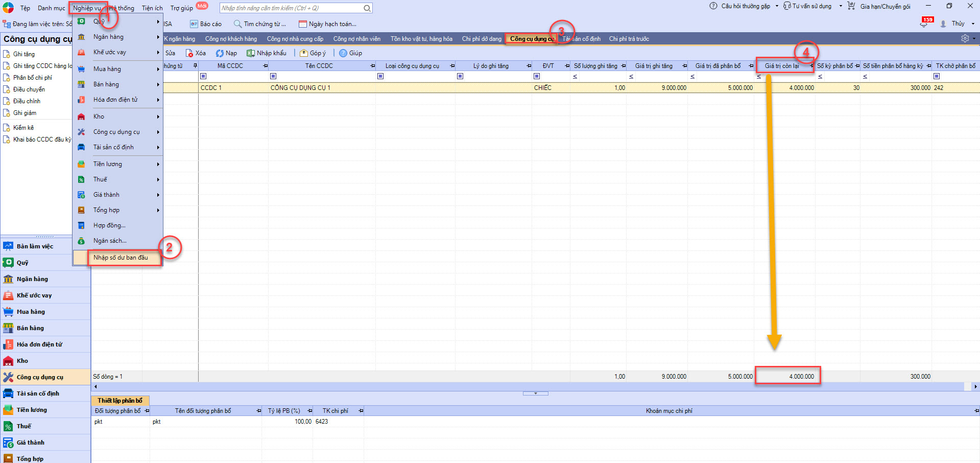The image size is (980, 463).
Task: Open Nhập khẩu Excel import
Action: point(250,53)
